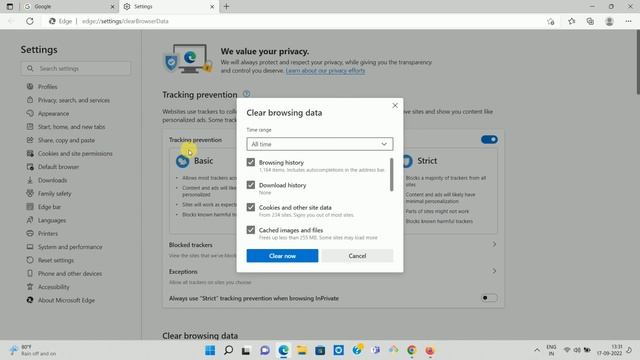
Task: Click the address bar URL
Action: coord(125,21)
